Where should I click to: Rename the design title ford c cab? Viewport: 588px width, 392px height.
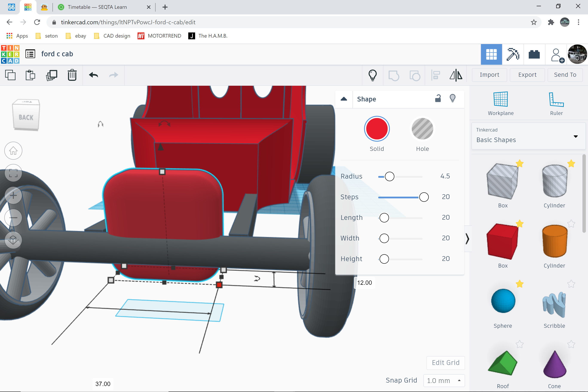point(57,54)
